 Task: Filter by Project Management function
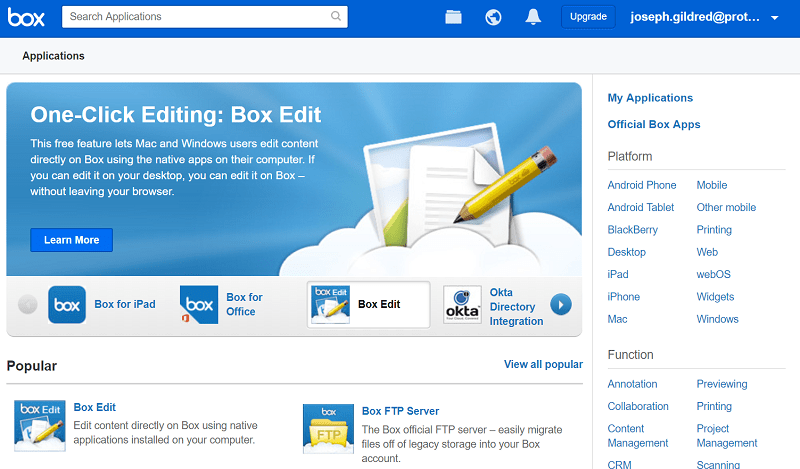coord(727,436)
